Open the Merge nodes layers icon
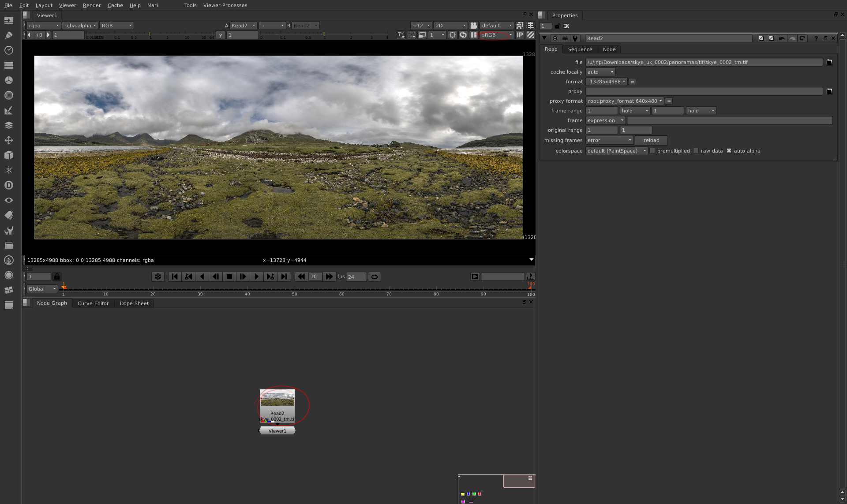The image size is (847, 504). pos(8,125)
